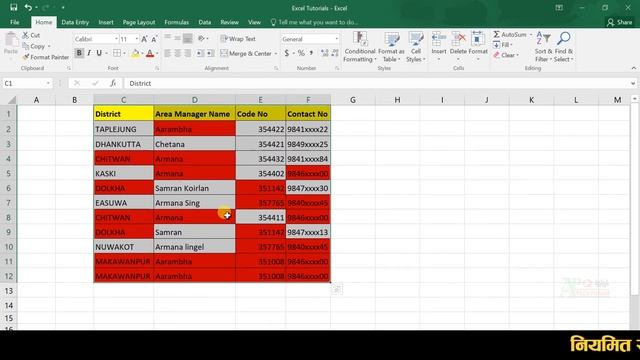640x360 pixels.
Task: Select the cell containing NUWAKOT
Action: pos(123,247)
